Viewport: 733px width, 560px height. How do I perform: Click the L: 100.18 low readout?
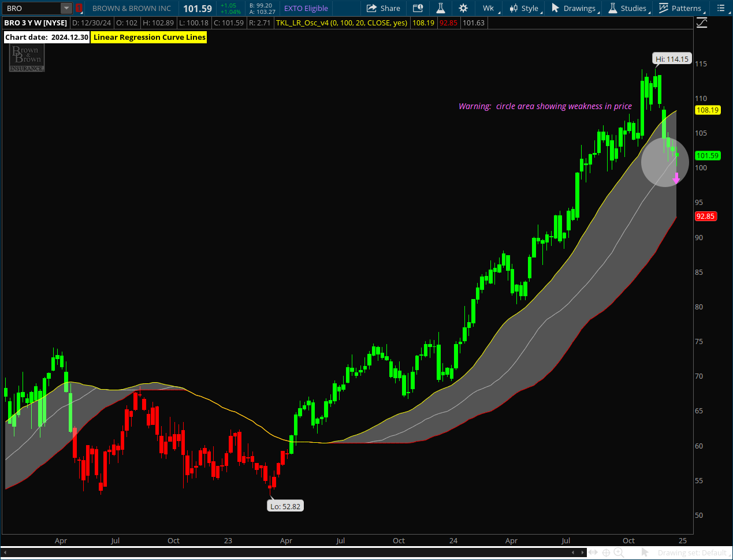(194, 23)
